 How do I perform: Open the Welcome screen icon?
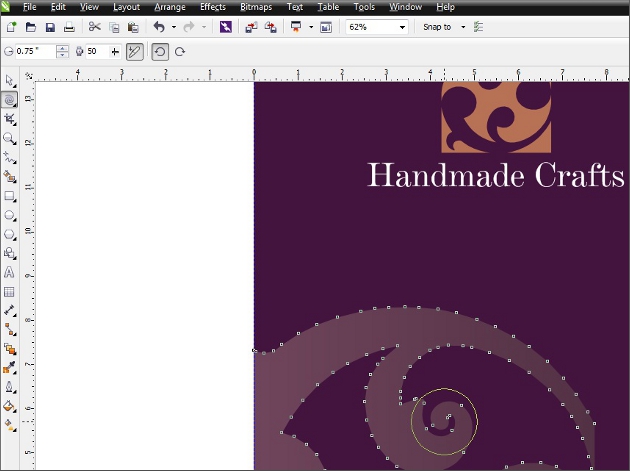[x=326, y=27]
